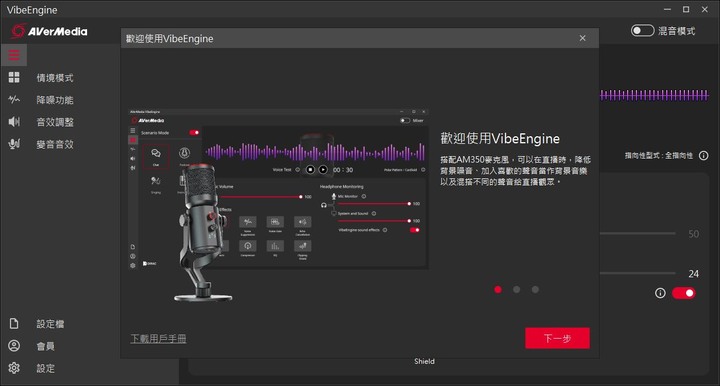Show info for 指向性型式 setting

click(703, 156)
